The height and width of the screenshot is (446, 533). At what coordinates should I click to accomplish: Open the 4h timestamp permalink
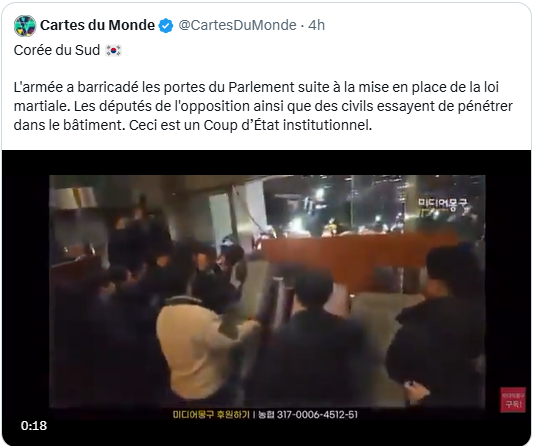coord(316,25)
